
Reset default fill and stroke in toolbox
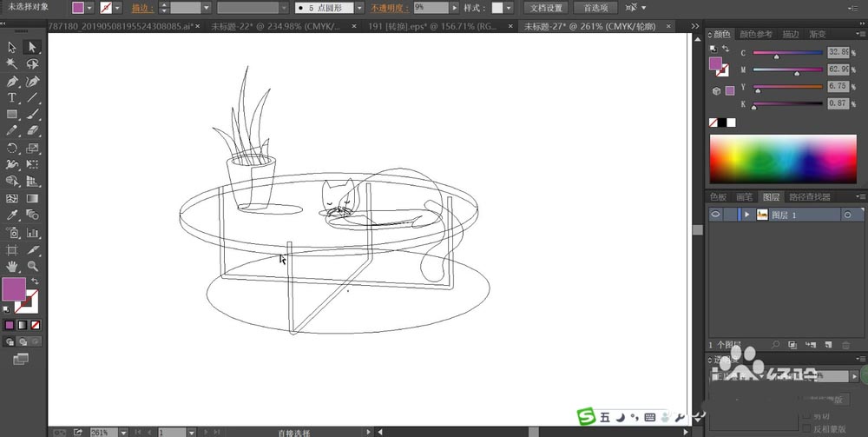(x=5, y=309)
